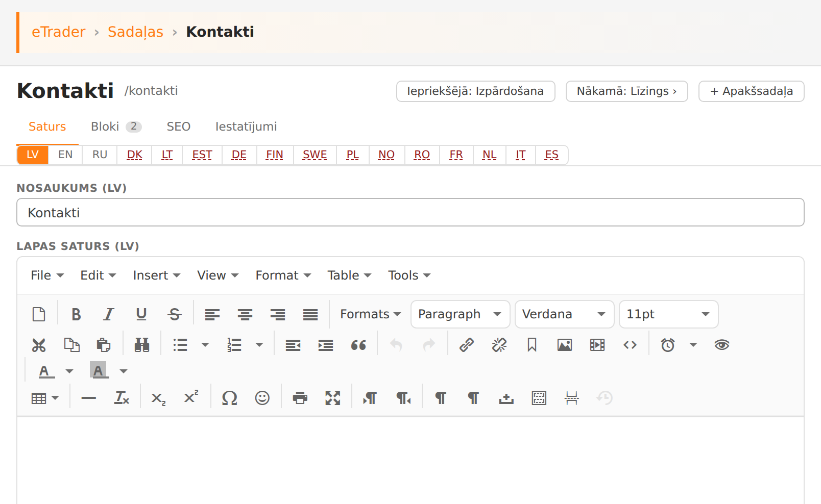This screenshot has height=504, width=821.
Task: Toggle strikethrough formatting
Action: (175, 314)
